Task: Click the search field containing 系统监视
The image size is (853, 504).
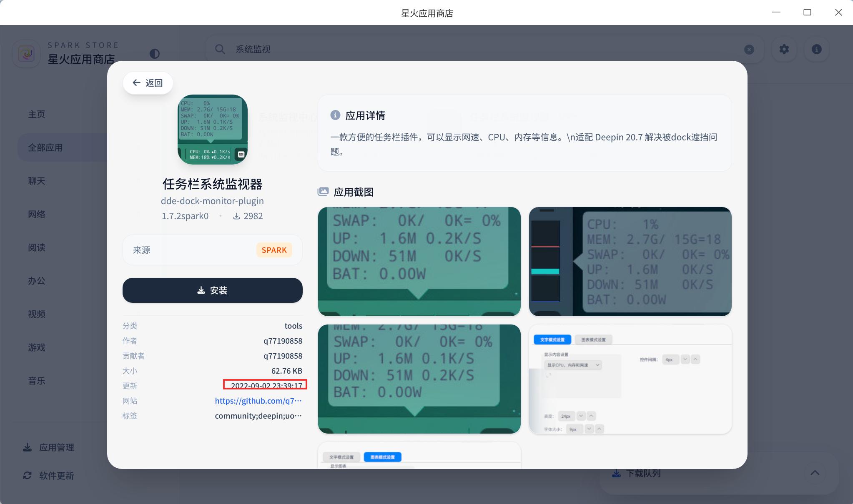Action: coord(484,49)
